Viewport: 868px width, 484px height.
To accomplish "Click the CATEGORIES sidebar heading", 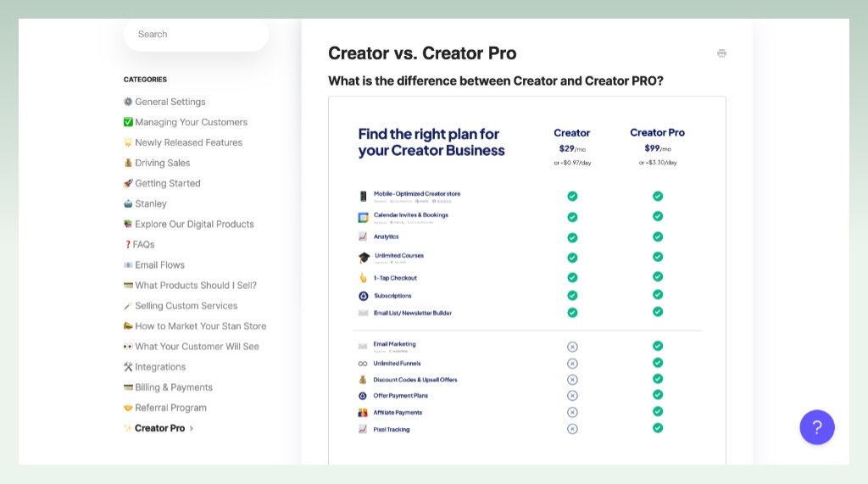I will click(145, 80).
